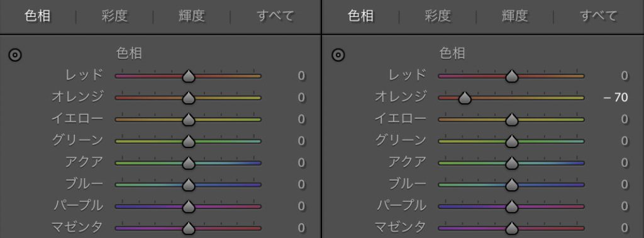The image size is (644, 238).
Task: Click the パープル label in left panel
Action: point(79,205)
